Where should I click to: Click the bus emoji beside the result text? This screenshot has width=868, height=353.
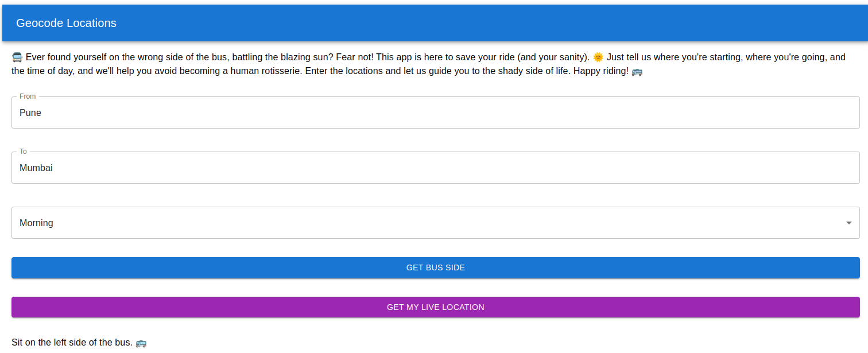point(141,343)
